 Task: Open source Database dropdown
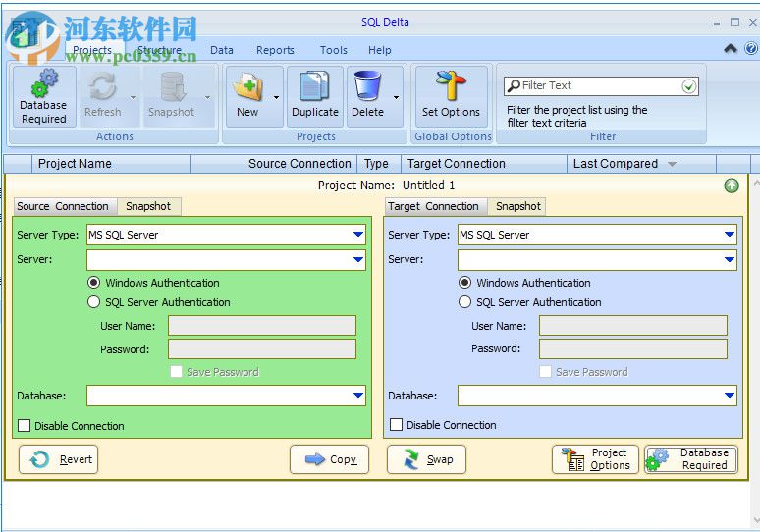coord(358,396)
